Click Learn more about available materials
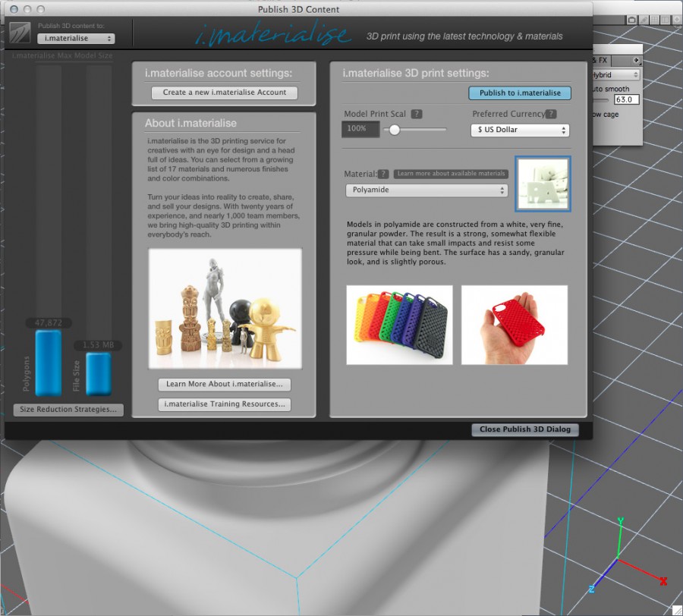 coord(452,173)
